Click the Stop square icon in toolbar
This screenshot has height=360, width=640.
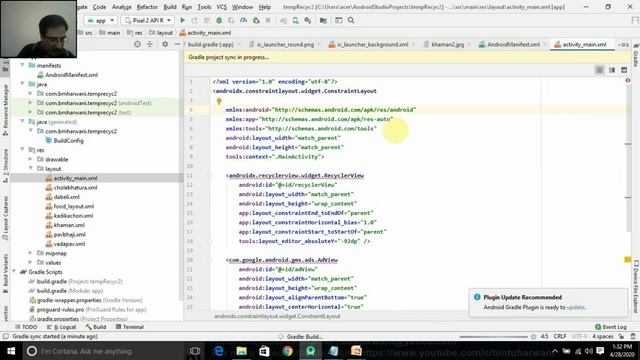click(268, 20)
